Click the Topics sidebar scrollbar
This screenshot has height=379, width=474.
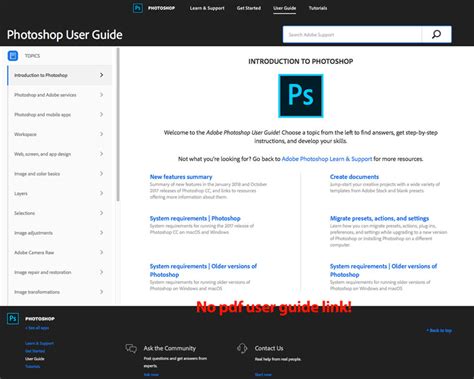[118, 125]
